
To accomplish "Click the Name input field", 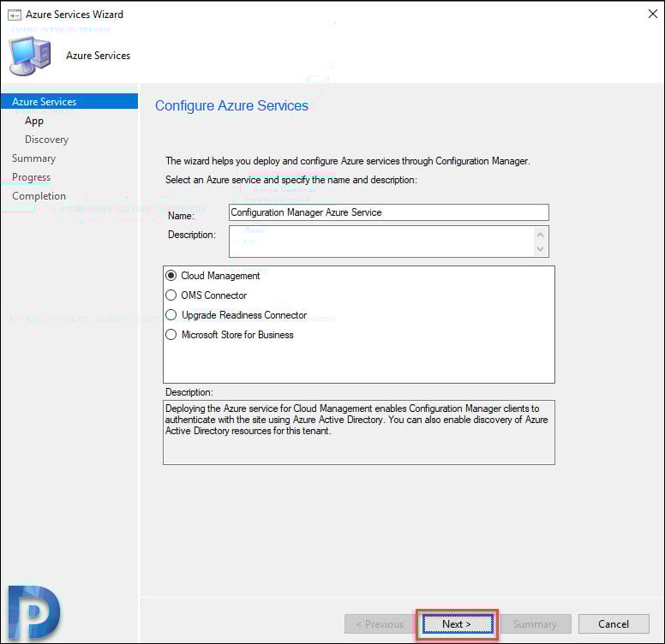I will 389,212.
